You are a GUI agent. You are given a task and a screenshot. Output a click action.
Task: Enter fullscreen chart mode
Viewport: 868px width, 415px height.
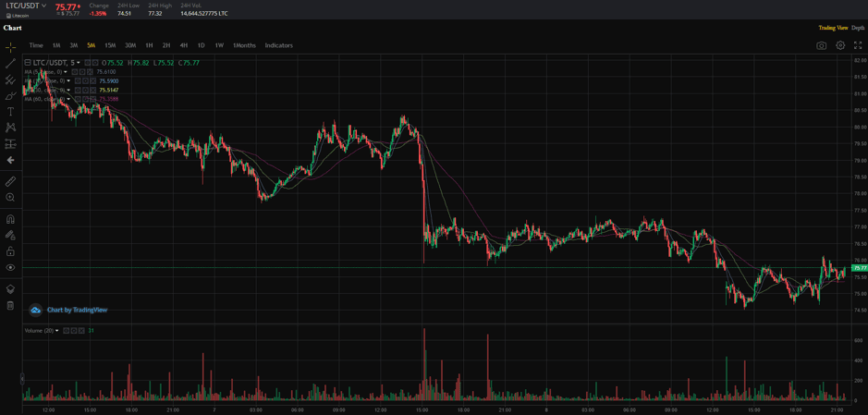pos(858,45)
